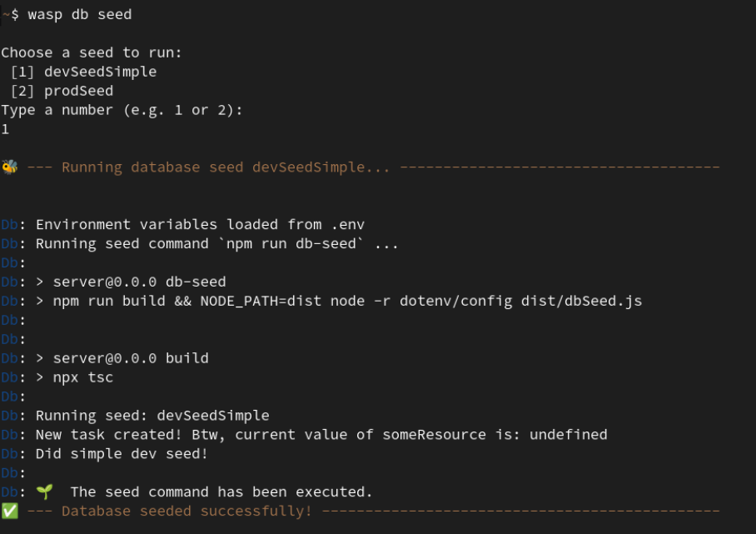Click the bee emoji icon

pos(10,167)
